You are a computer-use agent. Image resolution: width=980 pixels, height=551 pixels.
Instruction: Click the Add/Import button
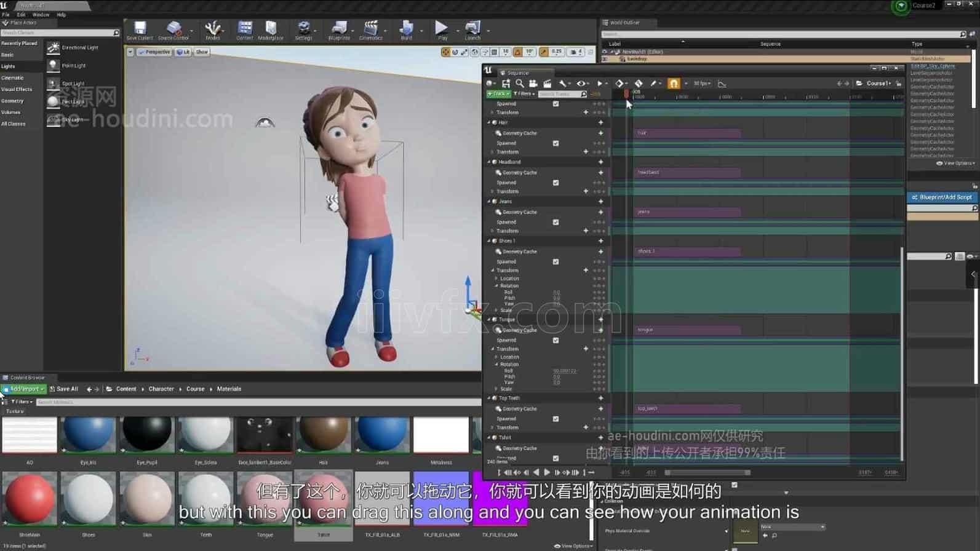[23, 389]
